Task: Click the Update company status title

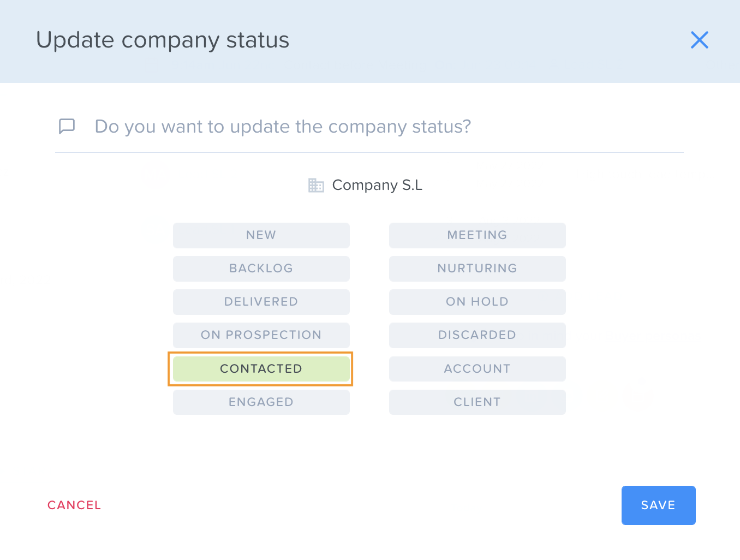Action: click(163, 40)
